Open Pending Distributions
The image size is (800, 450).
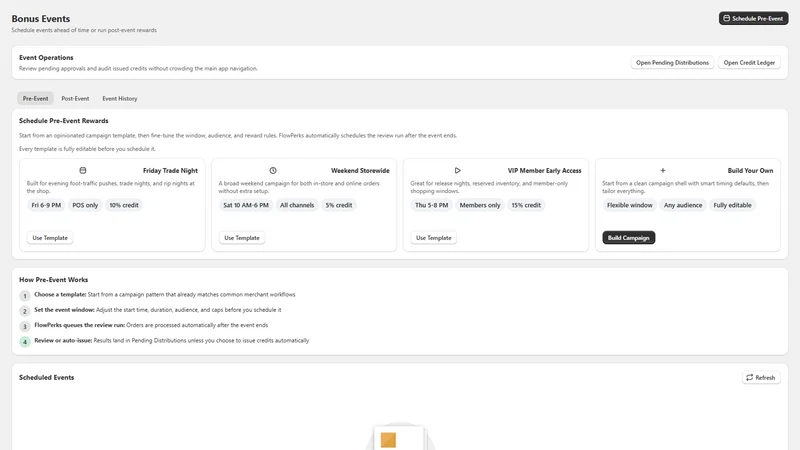672,62
